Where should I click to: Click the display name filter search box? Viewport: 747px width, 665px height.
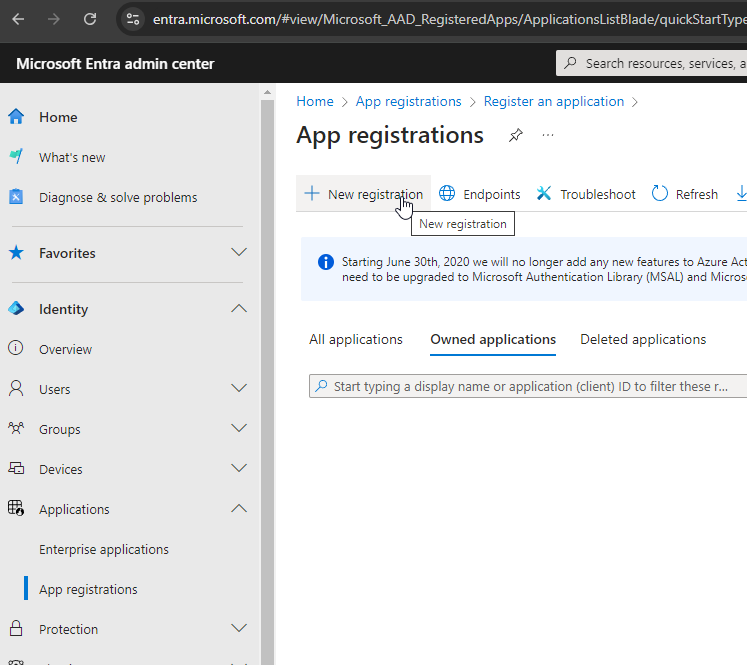pos(528,386)
